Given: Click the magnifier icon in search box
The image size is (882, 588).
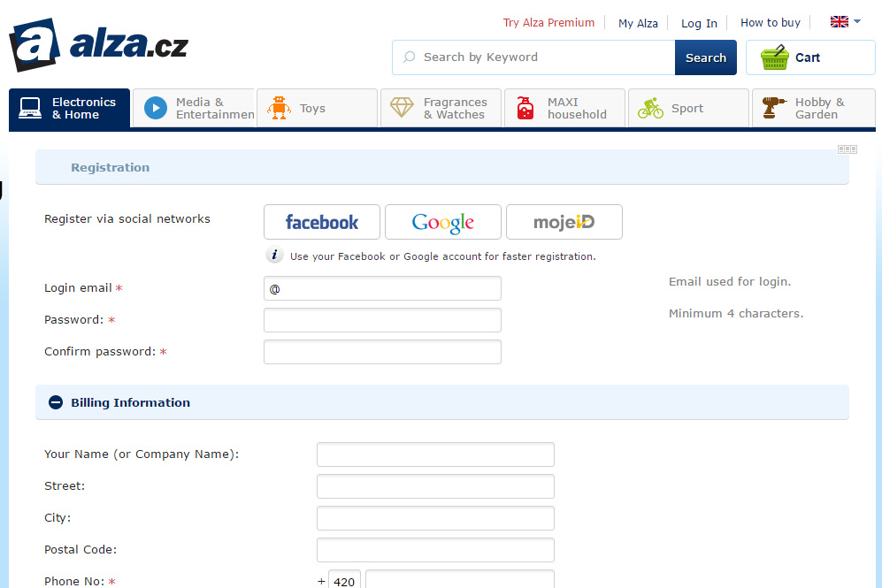Looking at the screenshot, I should click(x=410, y=57).
